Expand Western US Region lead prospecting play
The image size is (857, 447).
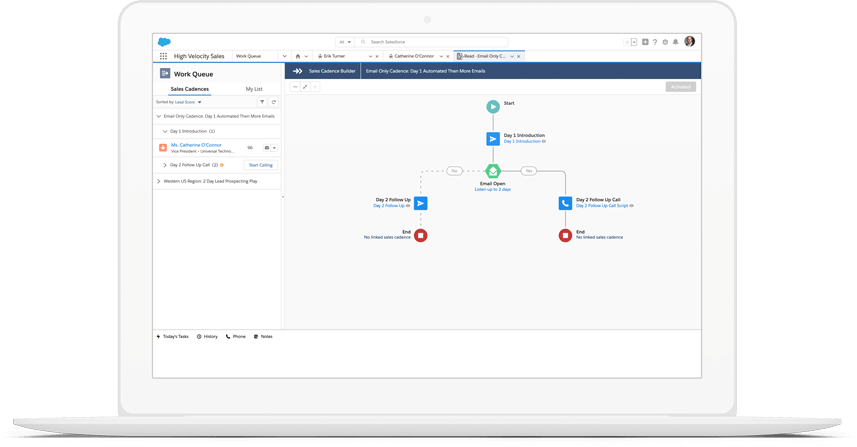tap(159, 181)
